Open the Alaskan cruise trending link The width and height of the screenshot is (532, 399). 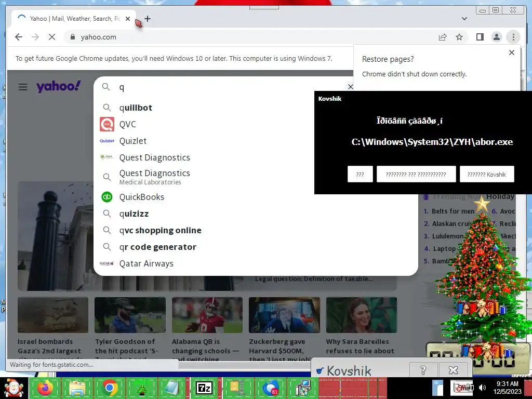[x=451, y=223]
